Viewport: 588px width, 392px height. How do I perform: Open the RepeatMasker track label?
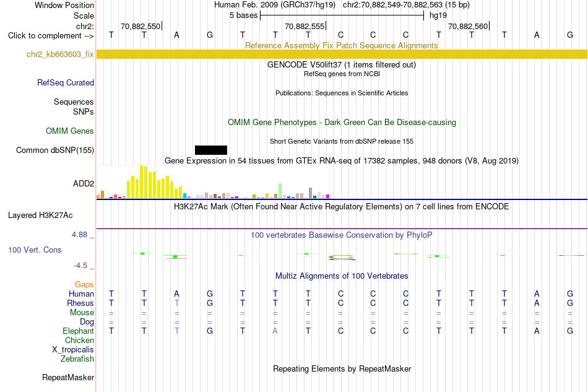(x=68, y=377)
